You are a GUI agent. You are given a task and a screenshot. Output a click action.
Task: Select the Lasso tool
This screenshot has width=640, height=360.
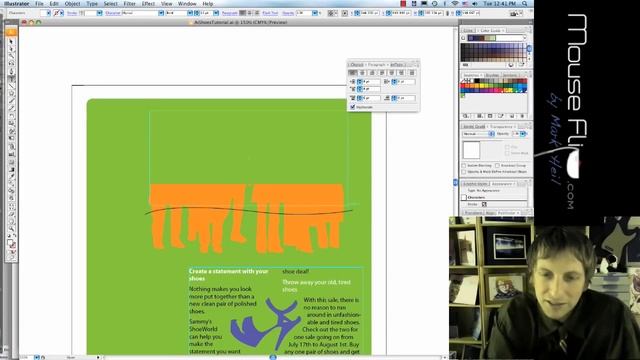(x=11, y=63)
